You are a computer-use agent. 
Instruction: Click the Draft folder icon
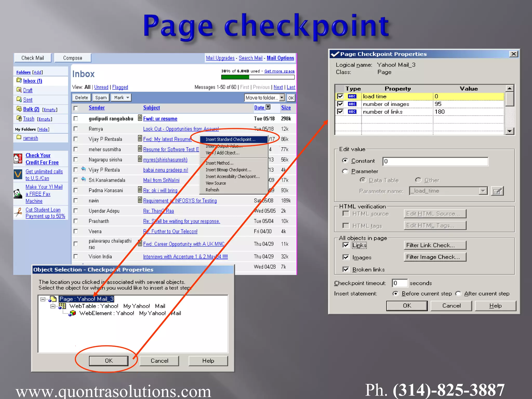tap(19, 90)
